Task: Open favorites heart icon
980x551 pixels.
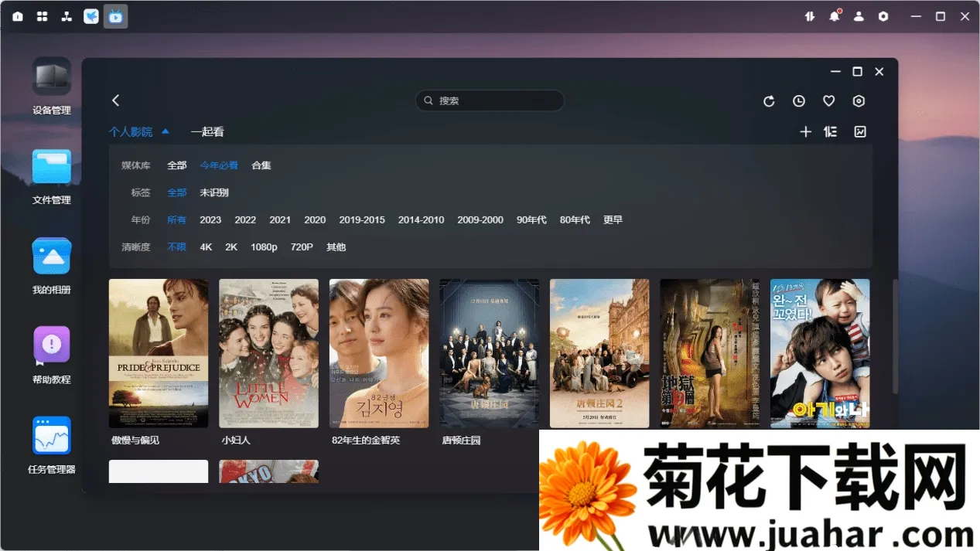Action: tap(828, 101)
